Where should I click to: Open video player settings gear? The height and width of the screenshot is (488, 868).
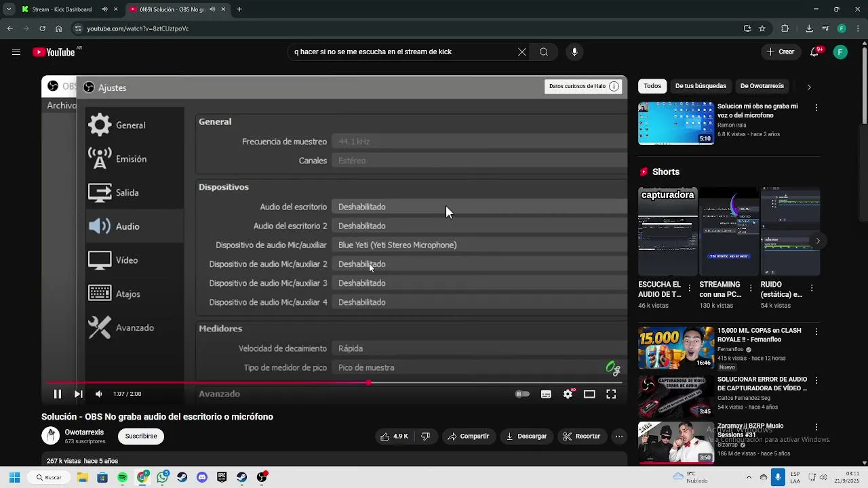point(568,394)
